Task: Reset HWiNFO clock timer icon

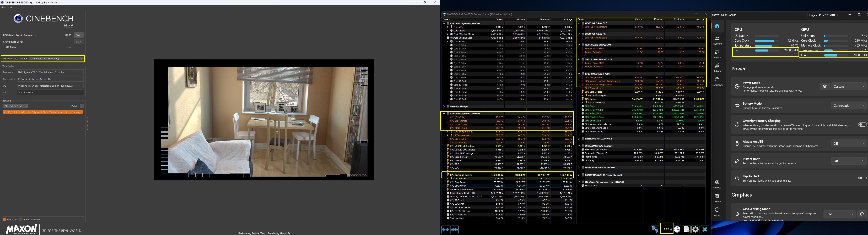Action: point(677,229)
